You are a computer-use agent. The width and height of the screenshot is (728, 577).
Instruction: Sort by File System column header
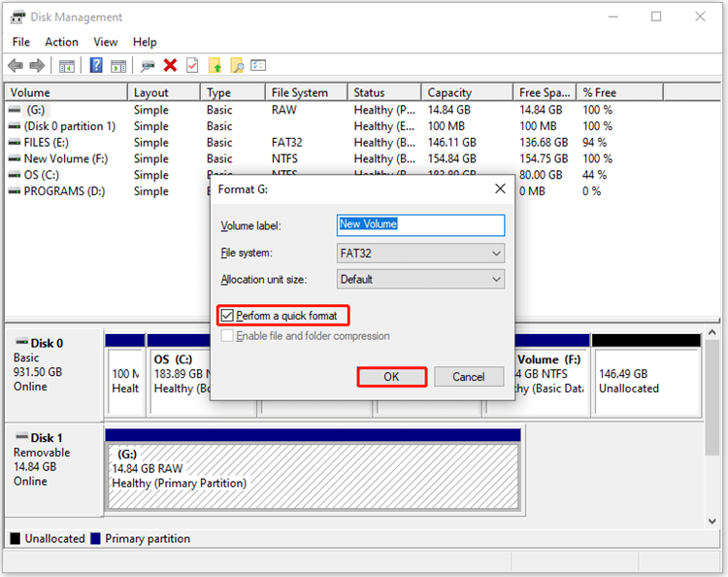tap(307, 92)
